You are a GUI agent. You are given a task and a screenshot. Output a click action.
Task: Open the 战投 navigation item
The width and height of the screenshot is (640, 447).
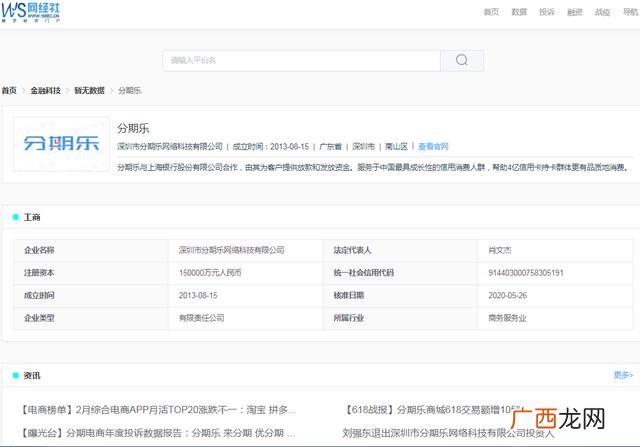tap(602, 12)
